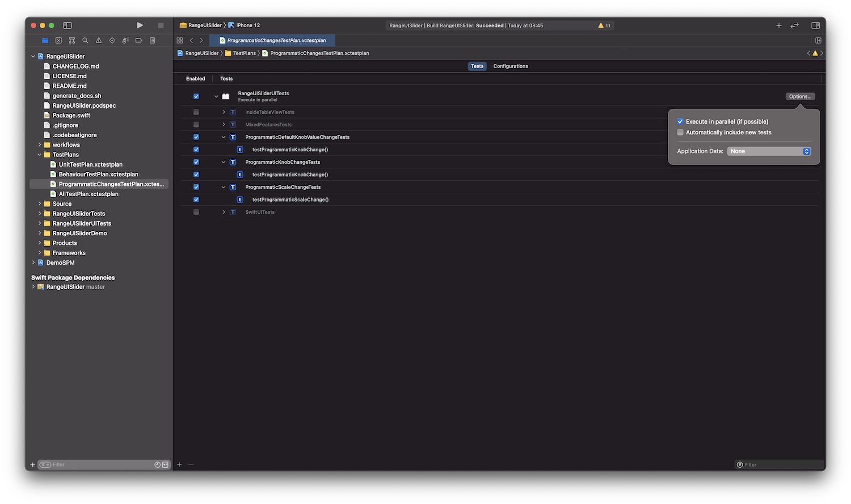Add a new file in navigator

[32, 465]
